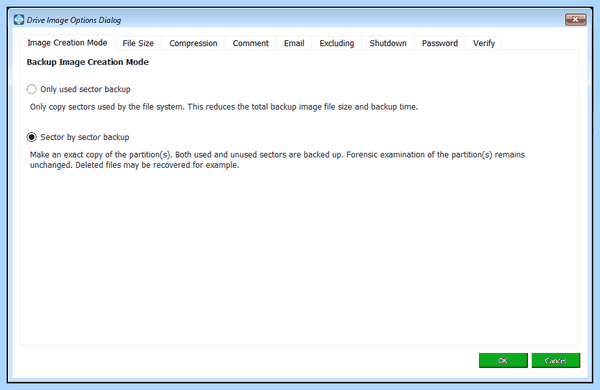This screenshot has height=390, width=600.
Task: Click the 'Make an exact copy' description text
Action: [277, 160]
